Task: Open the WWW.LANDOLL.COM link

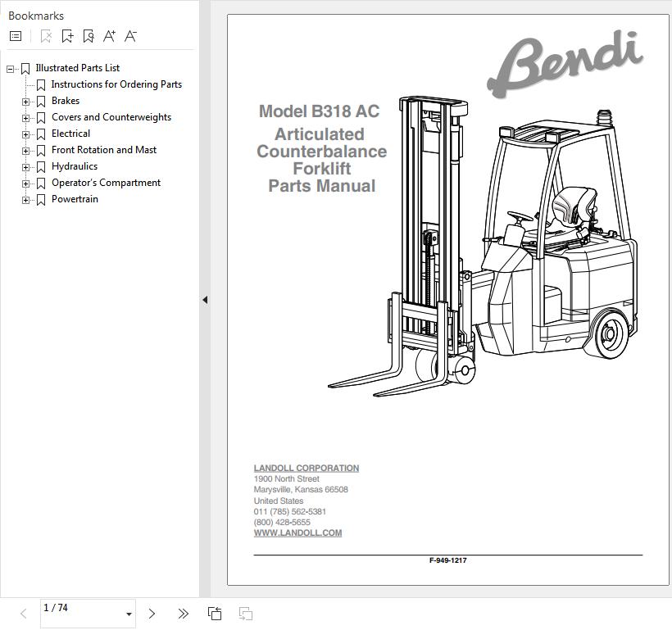Action: coord(297,533)
